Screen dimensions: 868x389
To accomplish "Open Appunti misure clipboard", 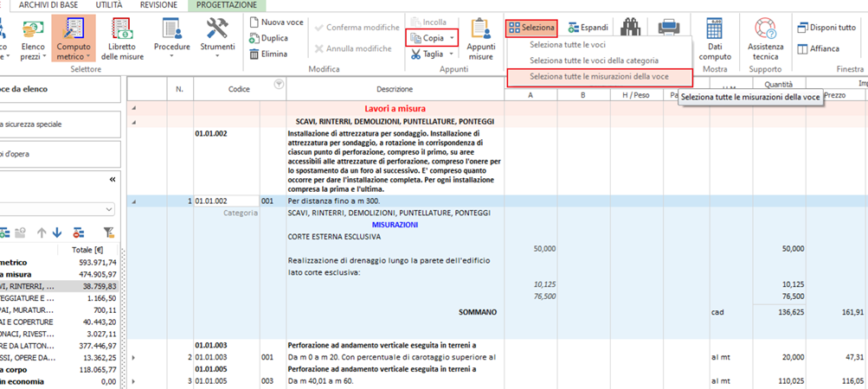I will pyautogui.click(x=480, y=38).
